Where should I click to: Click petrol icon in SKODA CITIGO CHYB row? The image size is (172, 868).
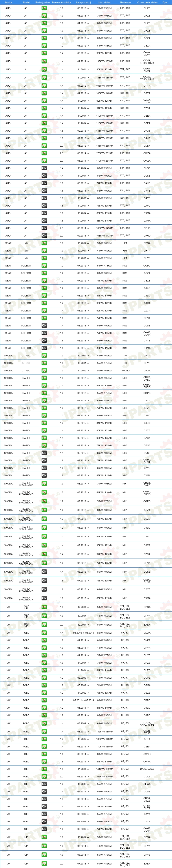[x=44, y=363]
